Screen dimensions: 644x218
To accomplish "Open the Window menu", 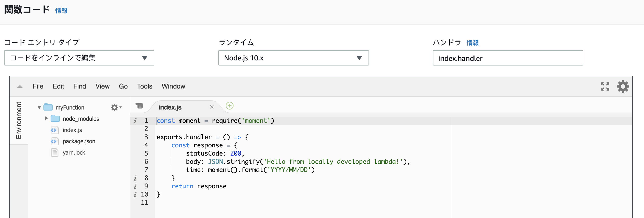I will (173, 86).
